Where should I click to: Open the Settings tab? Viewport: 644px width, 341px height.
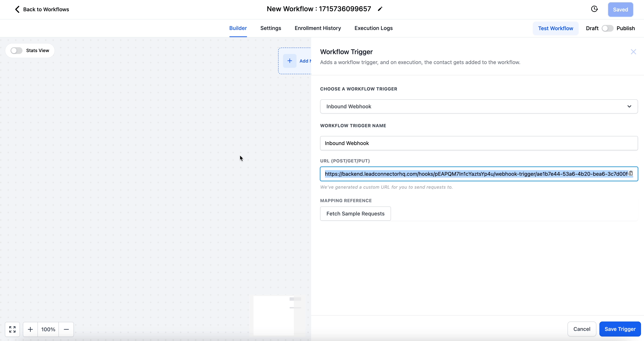(270, 28)
